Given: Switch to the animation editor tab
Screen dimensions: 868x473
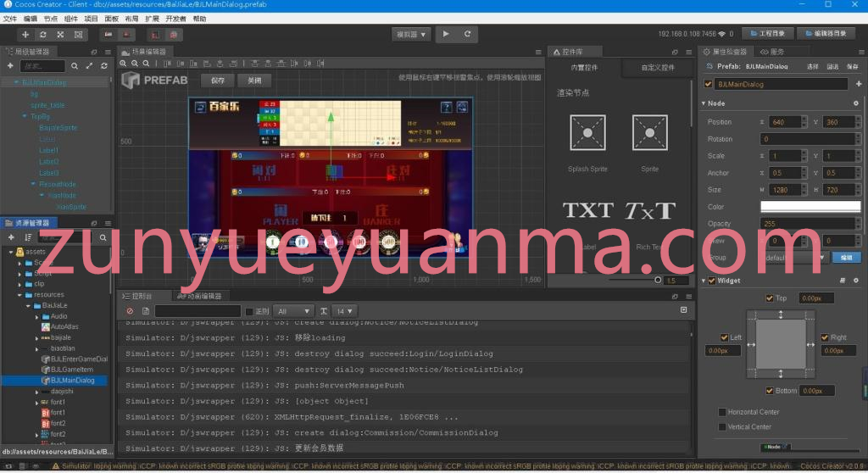Looking at the screenshot, I should pyautogui.click(x=200, y=297).
